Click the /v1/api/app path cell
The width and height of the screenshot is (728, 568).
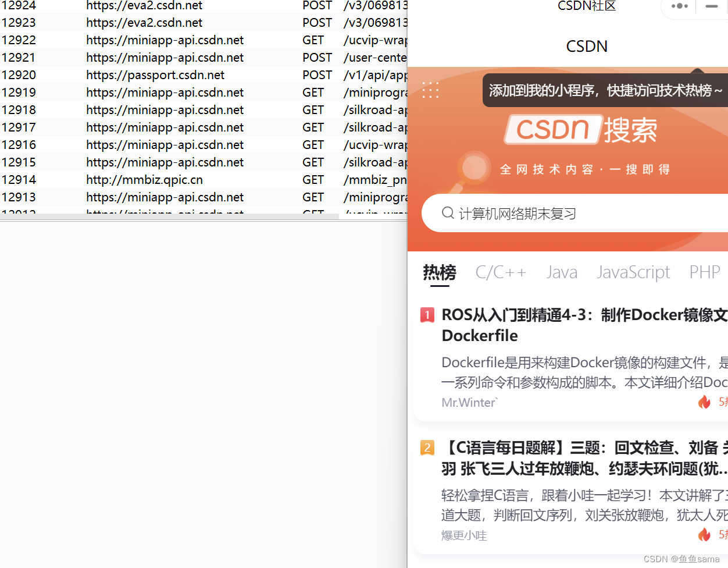(376, 75)
